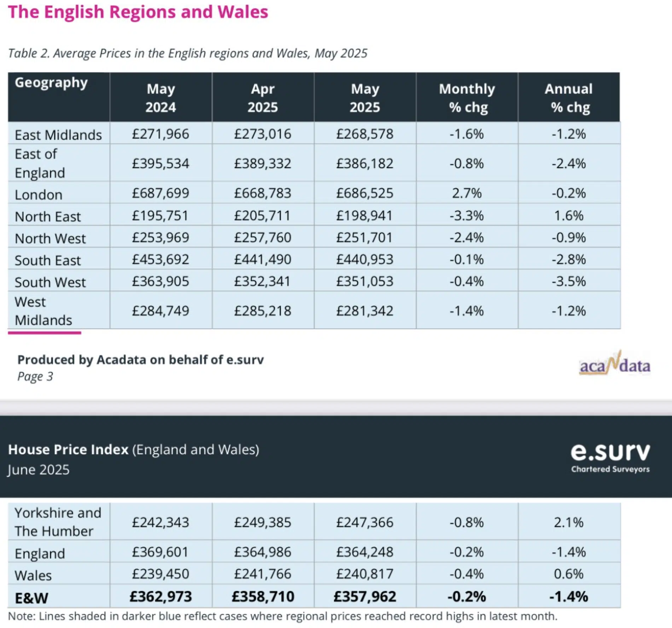Click 'Produced by Acadata on behalf of e.surv'
Screen dimensions: 672x628
[x=140, y=360]
